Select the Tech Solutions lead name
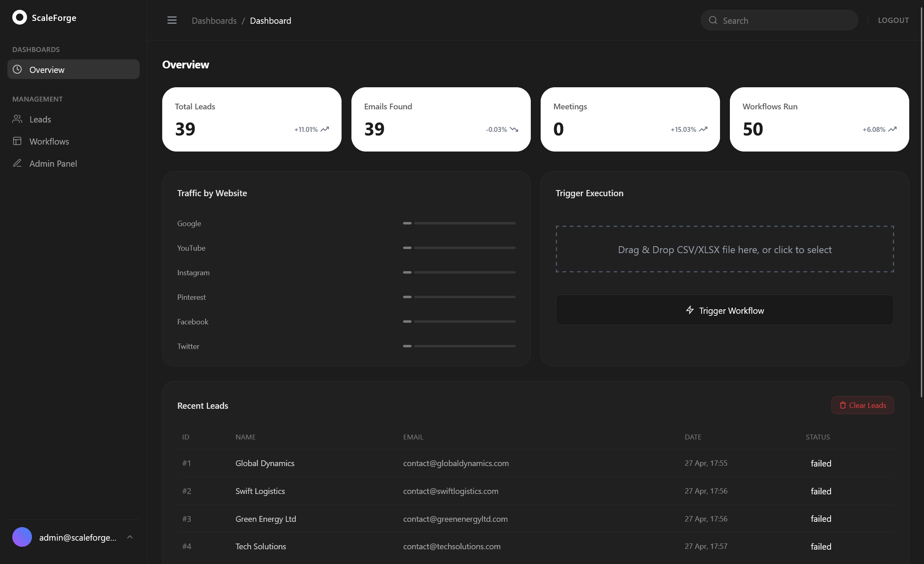The image size is (924, 564). coord(261,546)
